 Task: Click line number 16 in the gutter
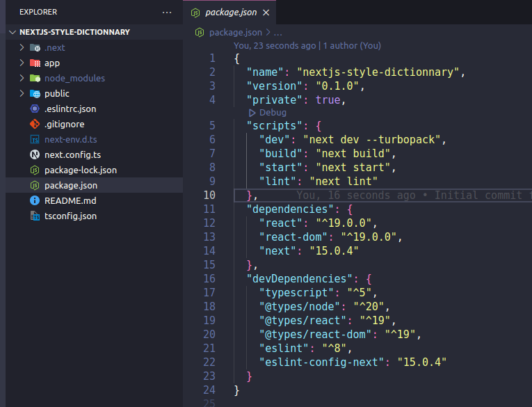pos(209,279)
